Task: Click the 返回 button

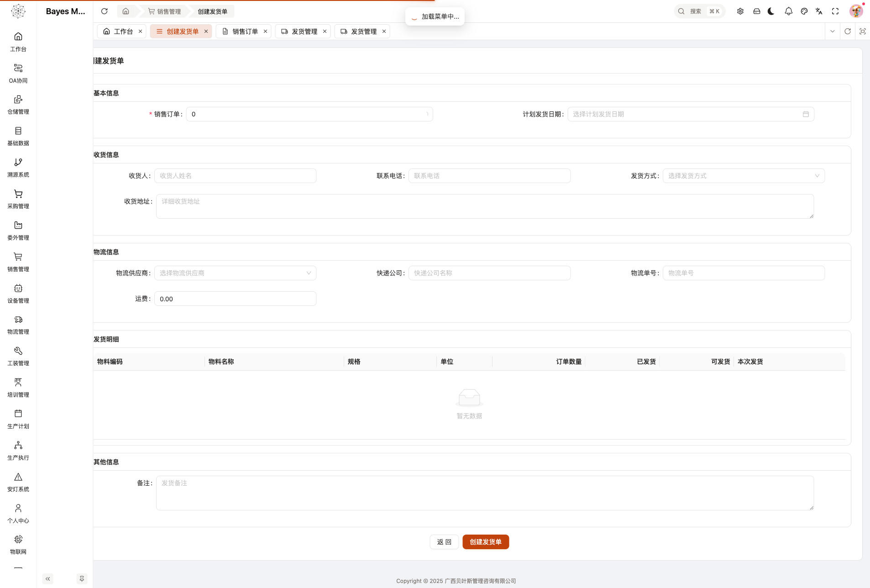Action: pyautogui.click(x=444, y=542)
